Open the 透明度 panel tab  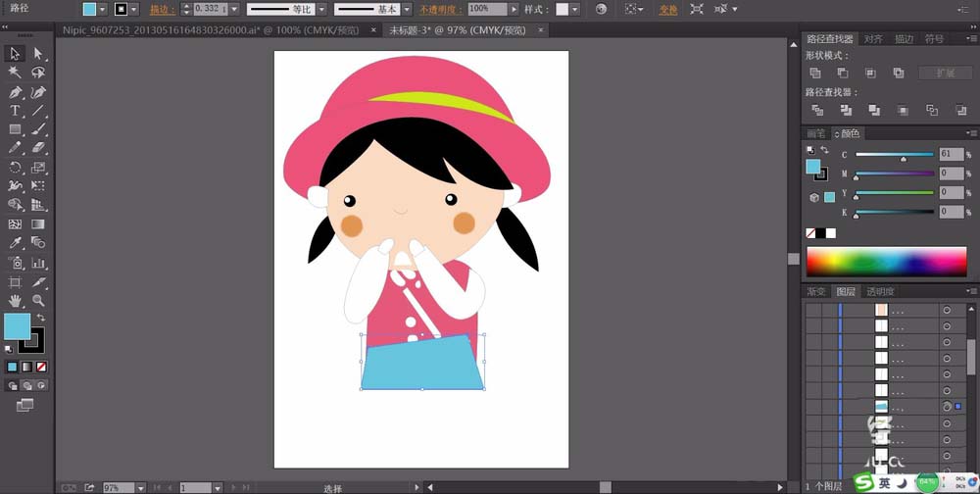point(880,291)
